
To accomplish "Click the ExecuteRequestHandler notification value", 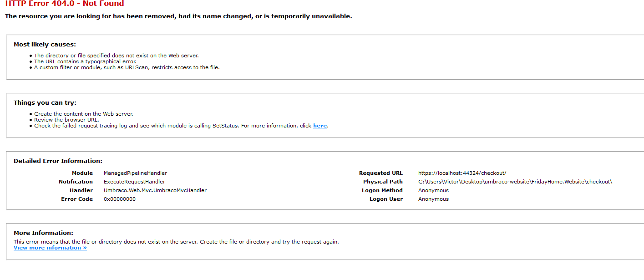I will 134,182.
